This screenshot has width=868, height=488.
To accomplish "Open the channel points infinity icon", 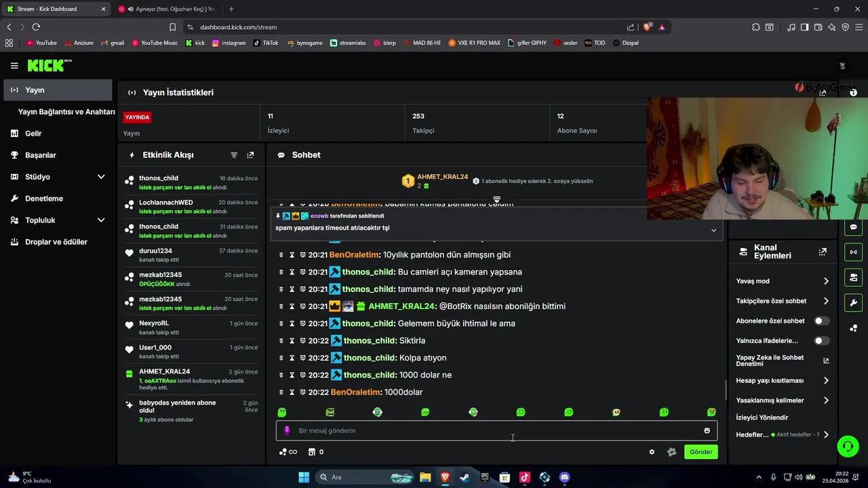I will pyautogui.click(x=288, y=452).
